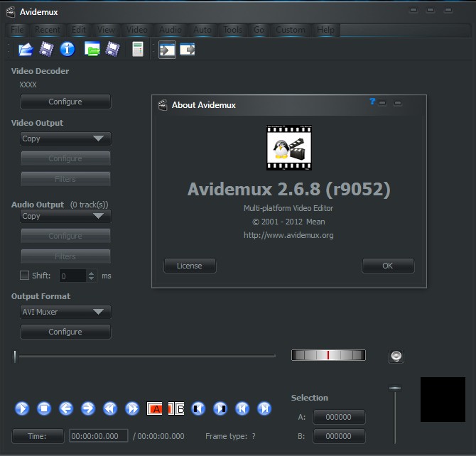Expand the Video Output codec dropdown

coord(65,139)
